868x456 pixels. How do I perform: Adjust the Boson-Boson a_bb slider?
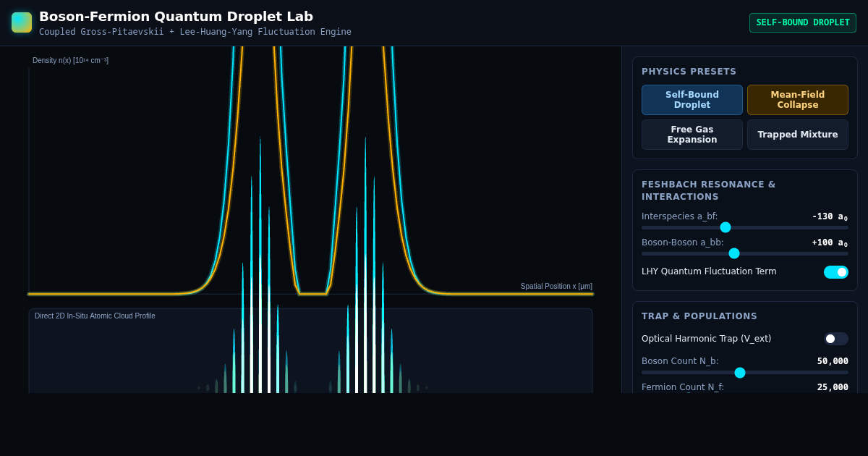745,253
